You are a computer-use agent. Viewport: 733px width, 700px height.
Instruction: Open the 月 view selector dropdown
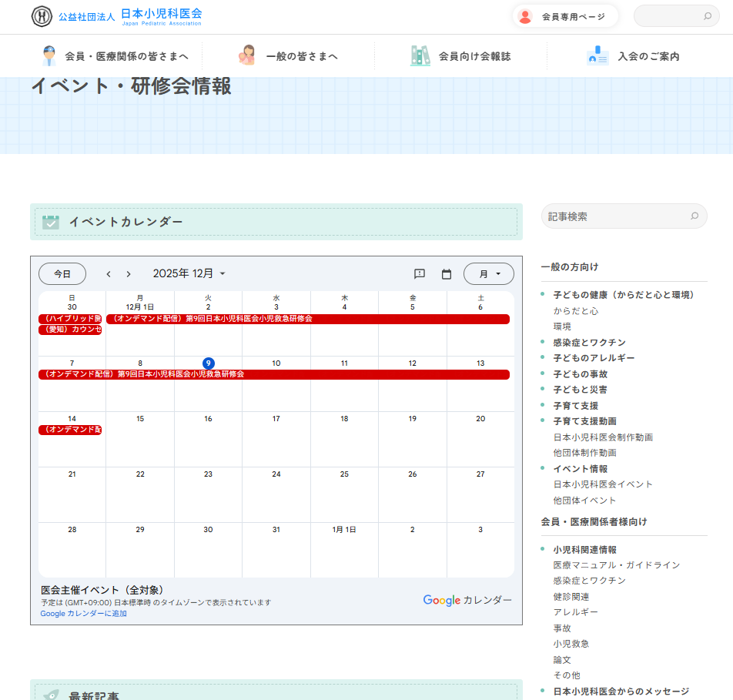coord(489,274)
